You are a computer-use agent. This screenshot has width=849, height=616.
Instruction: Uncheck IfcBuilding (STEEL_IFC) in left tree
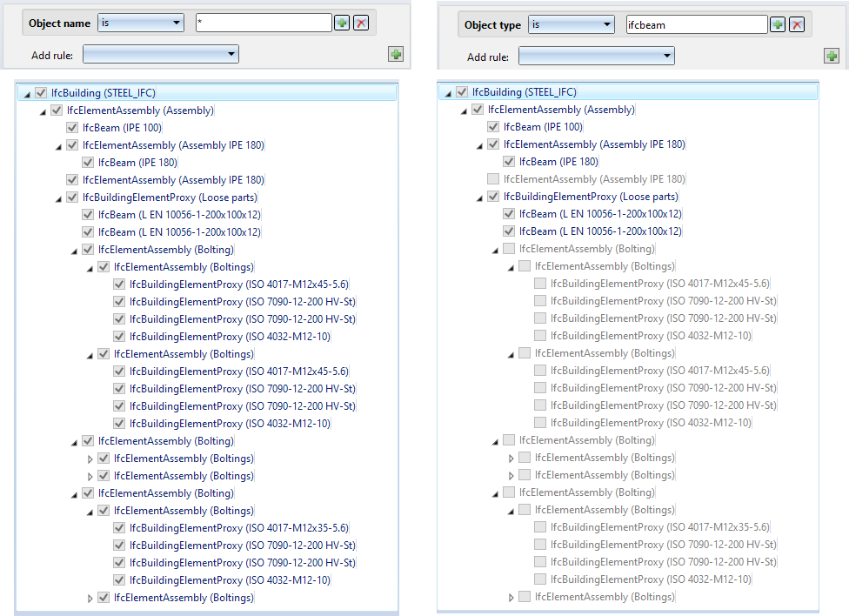pyautogui.click(x=41, y=92)
